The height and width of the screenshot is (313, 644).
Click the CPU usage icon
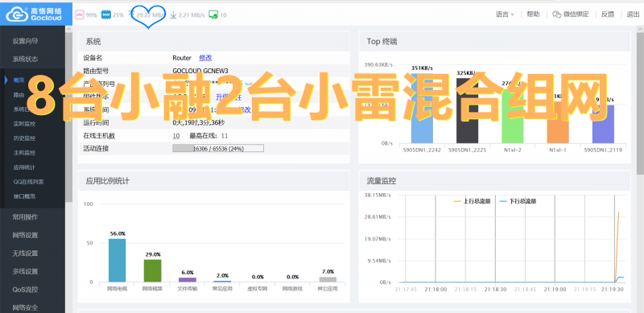point(79,14)
